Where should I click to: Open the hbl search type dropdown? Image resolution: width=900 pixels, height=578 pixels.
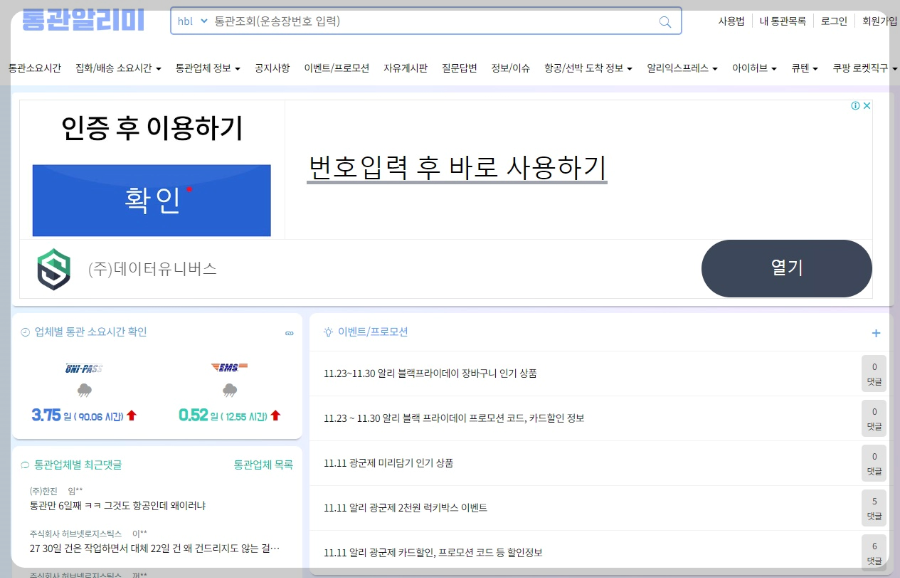192,21
